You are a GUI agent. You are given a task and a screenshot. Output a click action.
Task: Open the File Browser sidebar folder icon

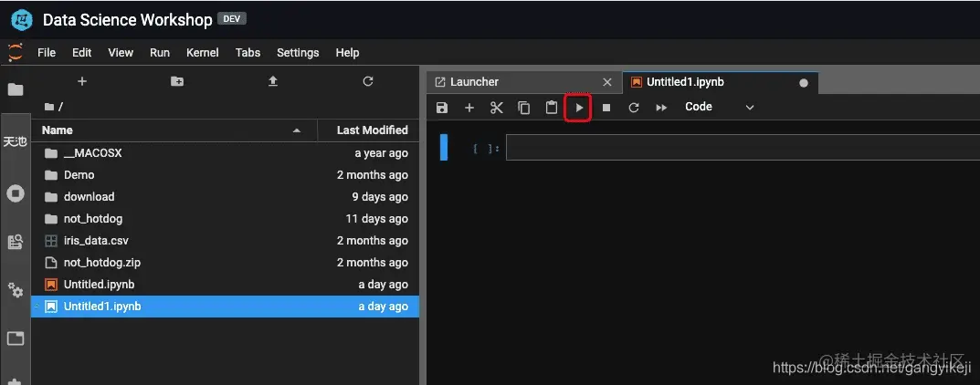pos(16,89)
